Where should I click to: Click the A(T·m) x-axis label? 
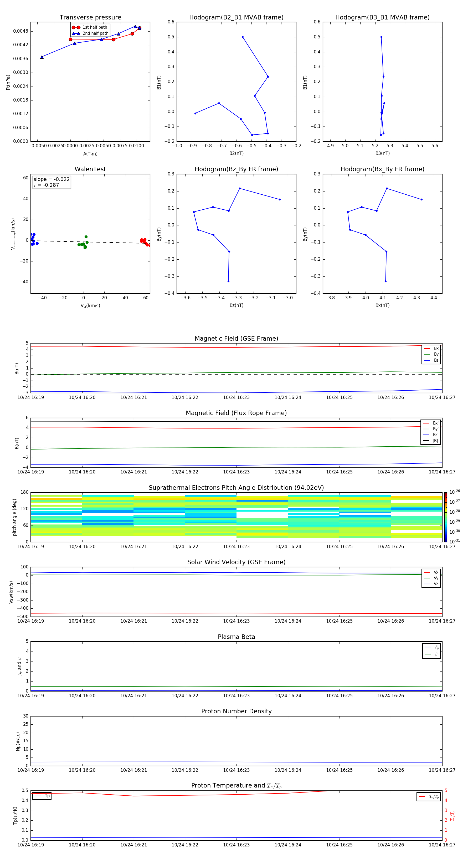(90, 154)
